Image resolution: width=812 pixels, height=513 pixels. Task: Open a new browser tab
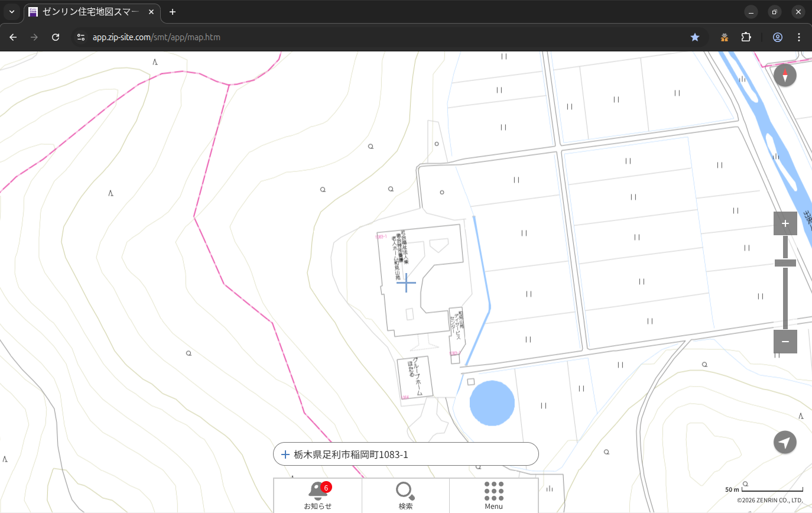(173, 12)
